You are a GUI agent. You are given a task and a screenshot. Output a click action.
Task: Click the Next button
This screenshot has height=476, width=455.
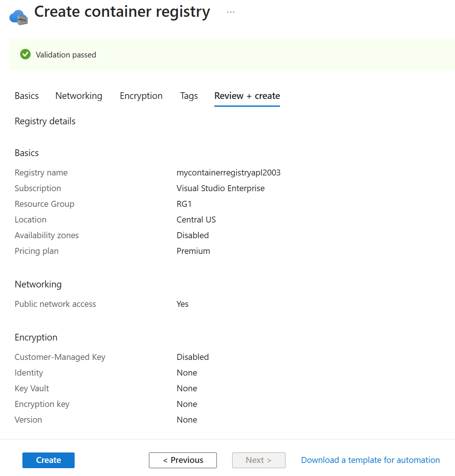click(259, 460)
